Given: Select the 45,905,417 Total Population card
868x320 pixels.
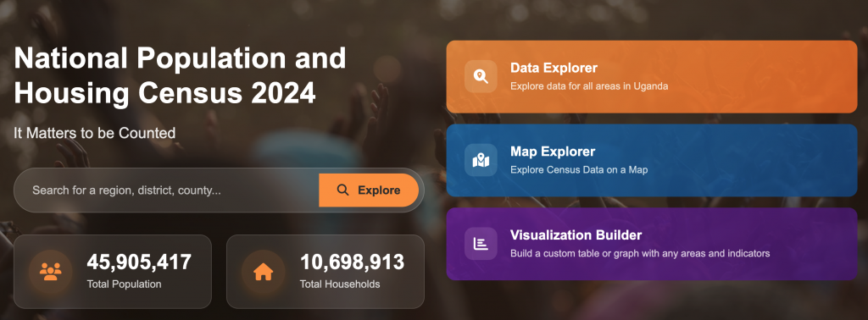Looking at the screenshot, I should click(x=113, y=272).
